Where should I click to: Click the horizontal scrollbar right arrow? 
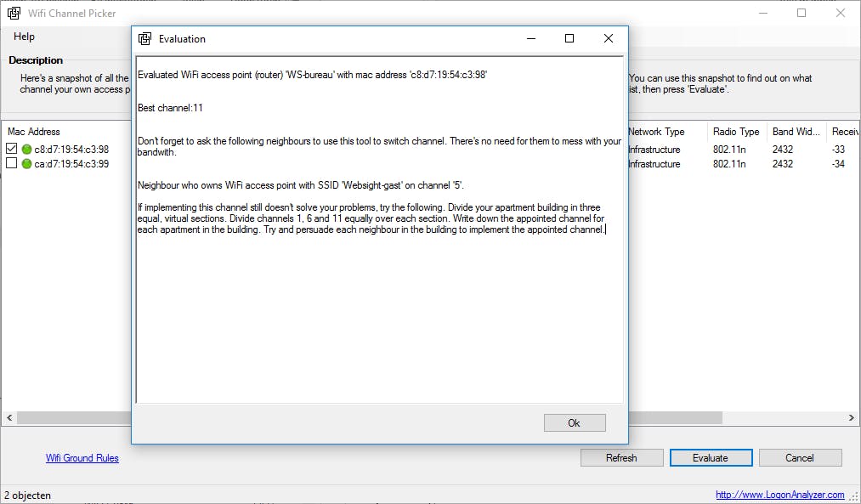tap(851, 418)
